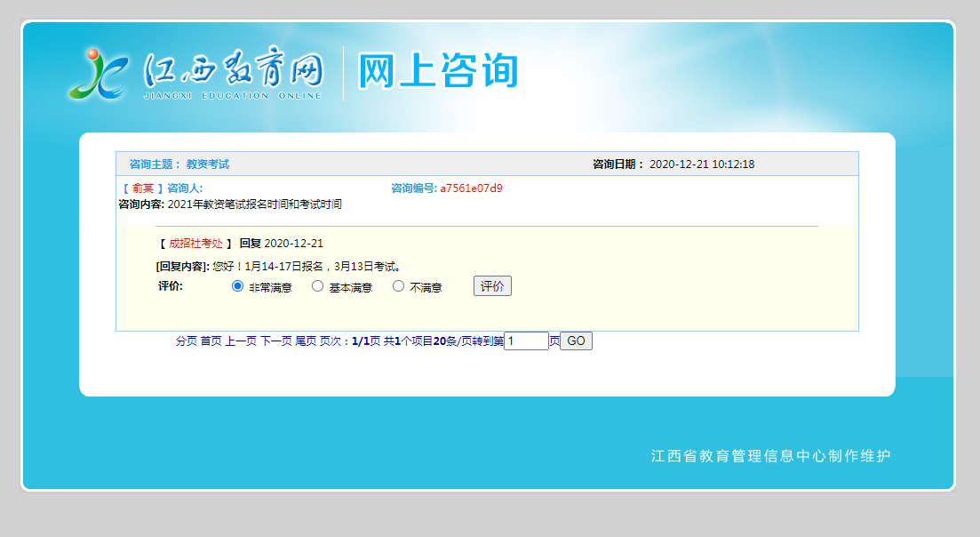This screenshot has height=537, width=980.
Task: Click the 成招社考处 replier name
Action: coord(195,244)
